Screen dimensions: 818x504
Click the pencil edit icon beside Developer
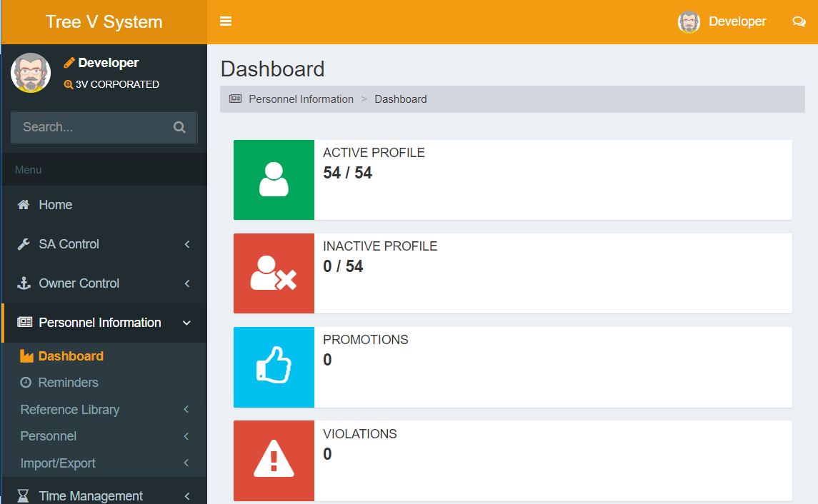pos(69,63)
